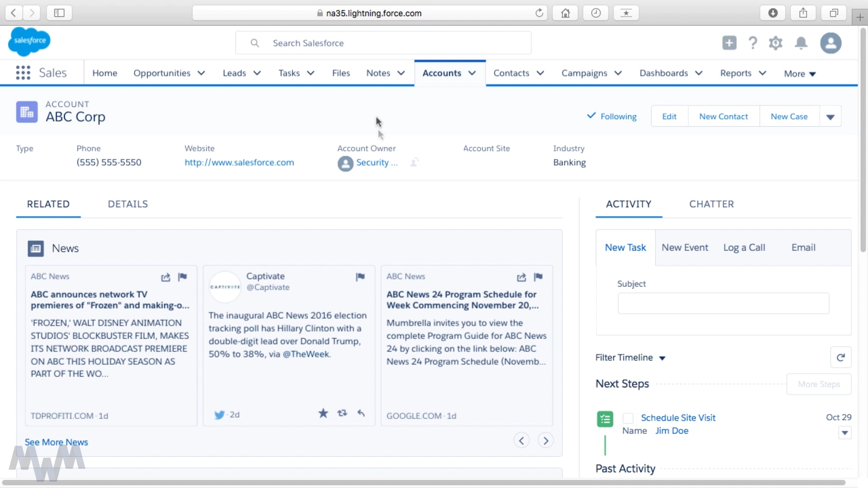Expand the Leads nav dropdown

click(x=257, y=73)
